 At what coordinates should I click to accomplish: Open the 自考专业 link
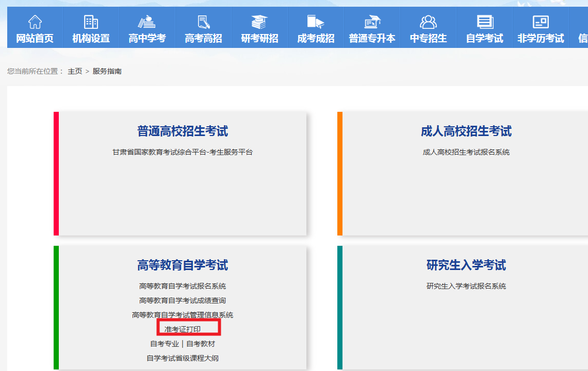[x=165, y=344]
